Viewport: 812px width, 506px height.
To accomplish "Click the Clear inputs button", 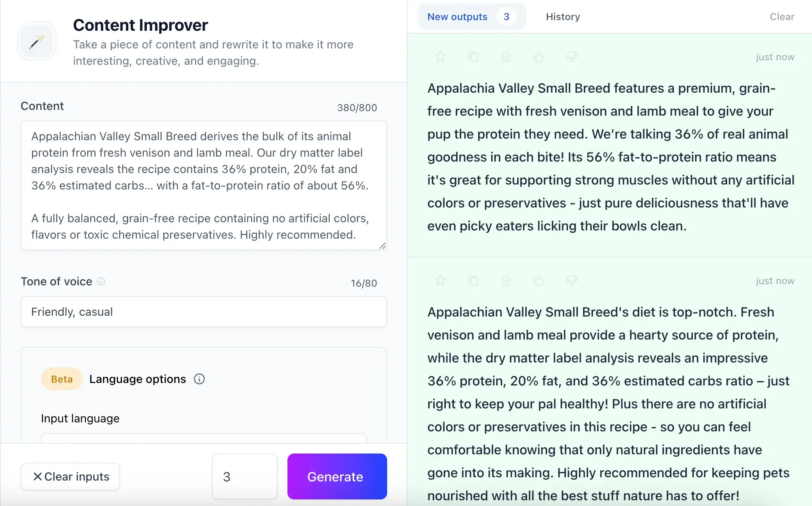I will [x=70, y=476].
